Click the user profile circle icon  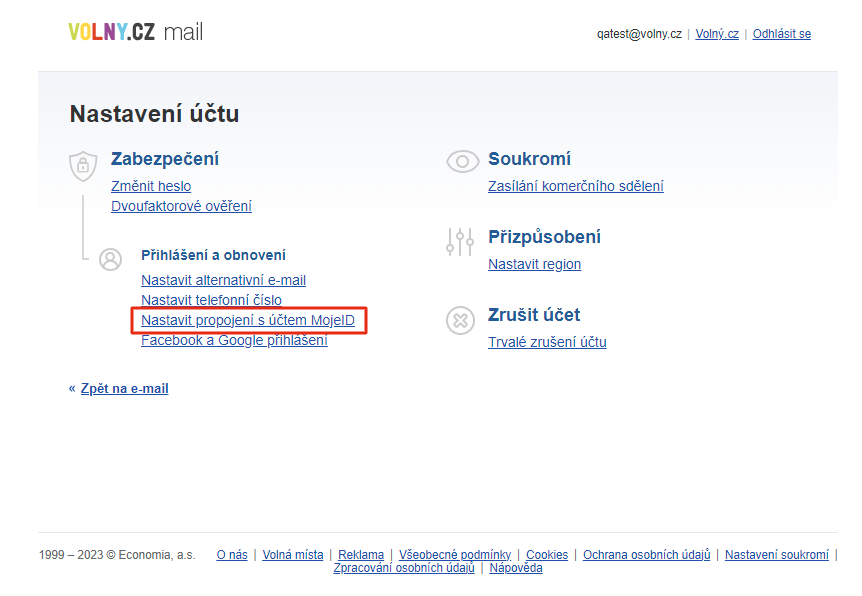[110, 259]
